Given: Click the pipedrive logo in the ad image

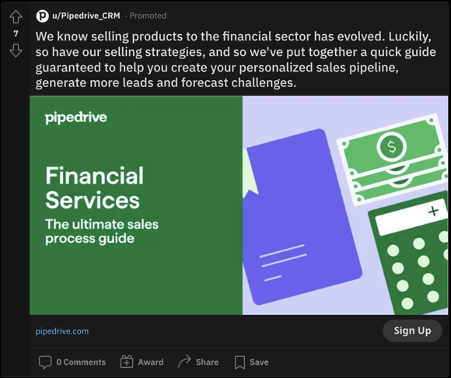Looking at the screenshot, I should pyautogui.click(x=76, y=118).
